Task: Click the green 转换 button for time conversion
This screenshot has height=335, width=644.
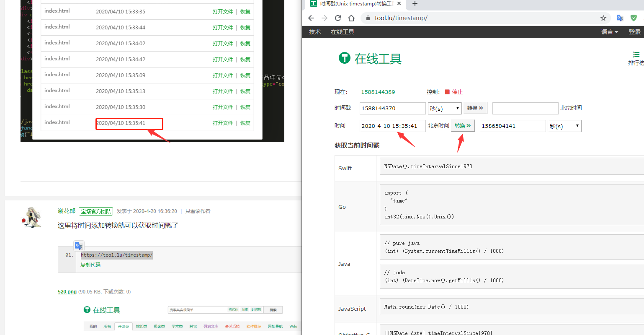Action: (x=463, y=126)
